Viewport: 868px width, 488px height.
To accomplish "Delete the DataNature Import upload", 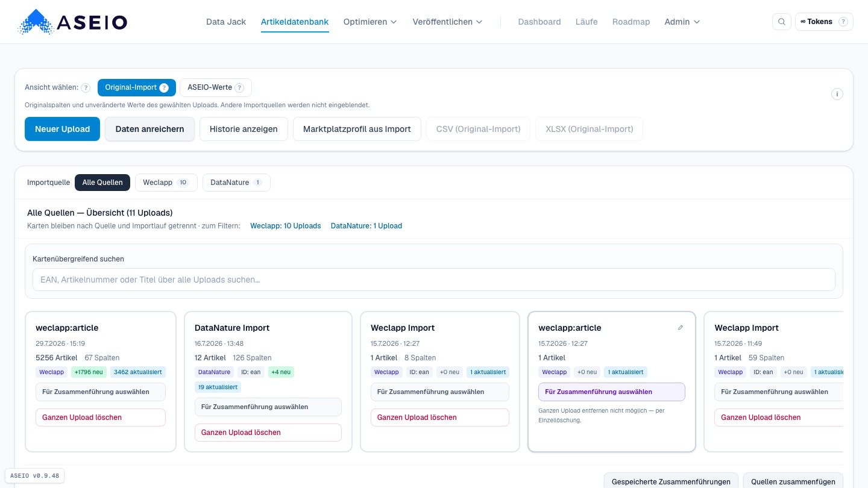I will (268, 433).
